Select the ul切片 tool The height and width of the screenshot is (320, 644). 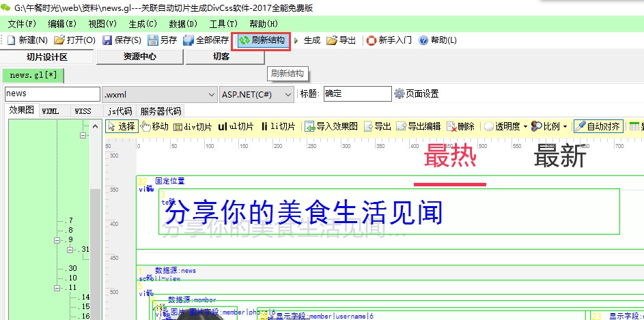[x=236, y=126]
